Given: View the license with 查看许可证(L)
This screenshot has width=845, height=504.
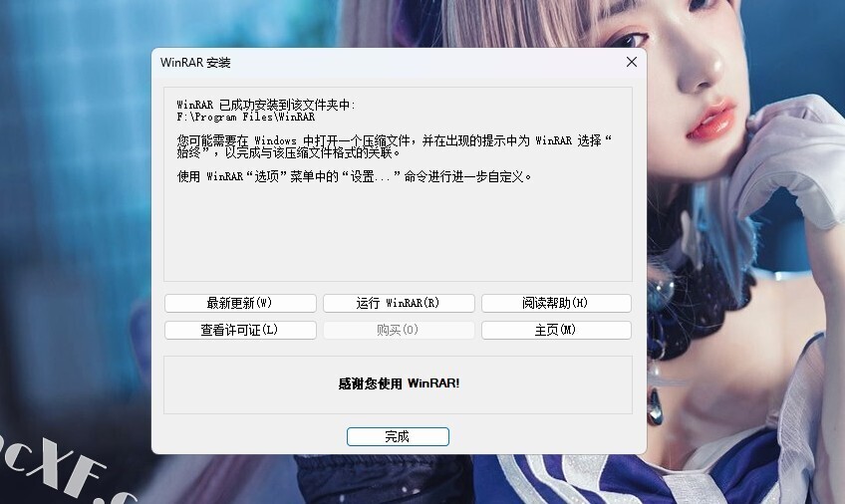Looking at the screenshot, I should point(240,330).
